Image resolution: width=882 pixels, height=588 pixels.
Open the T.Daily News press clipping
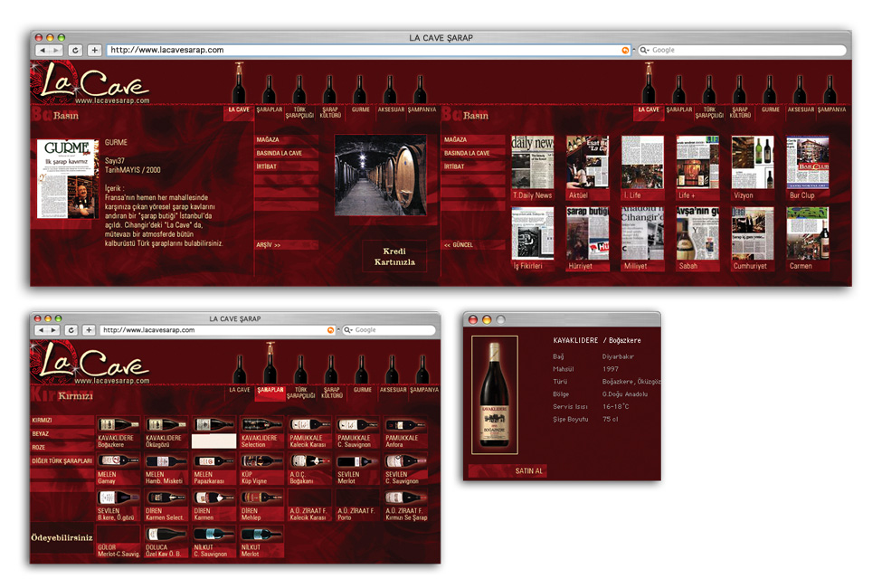(x=532, y=167)
